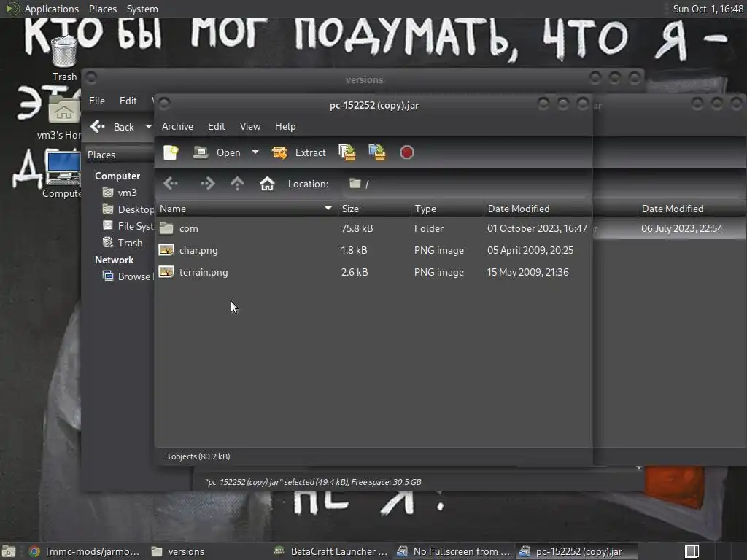Click the com folder icon
Image resolution: width=747 pixels, height=560 pixels.
coord(166,228)
